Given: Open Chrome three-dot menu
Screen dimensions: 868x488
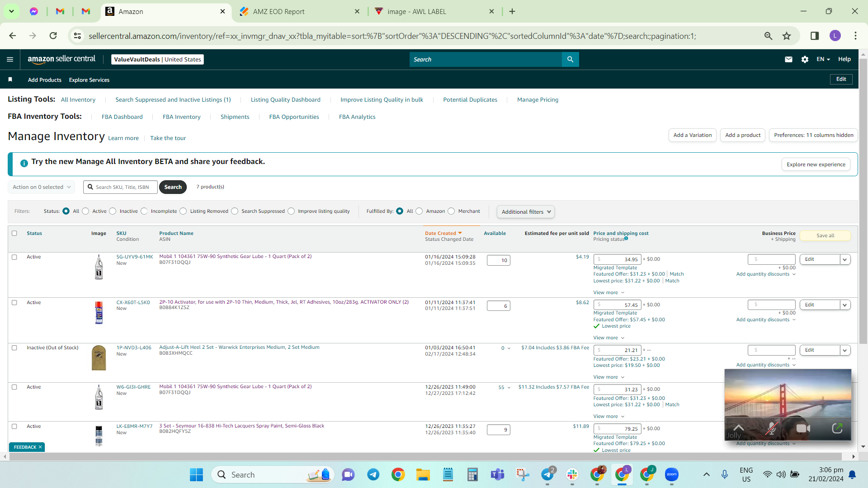Looking at the screenshot, I should [x=855, y=36].
